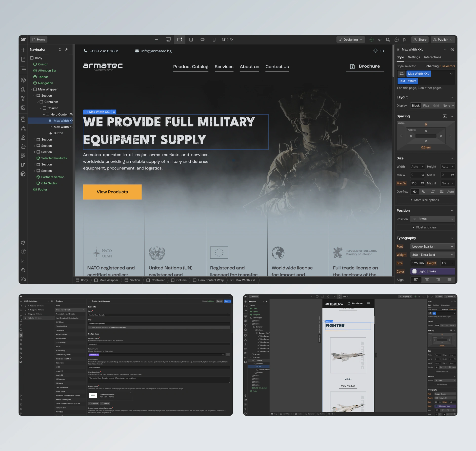Select the tablet breakpoint icon
Image resolution: width=476 pixels, height=451 pixels.
(x=191, y=39)
